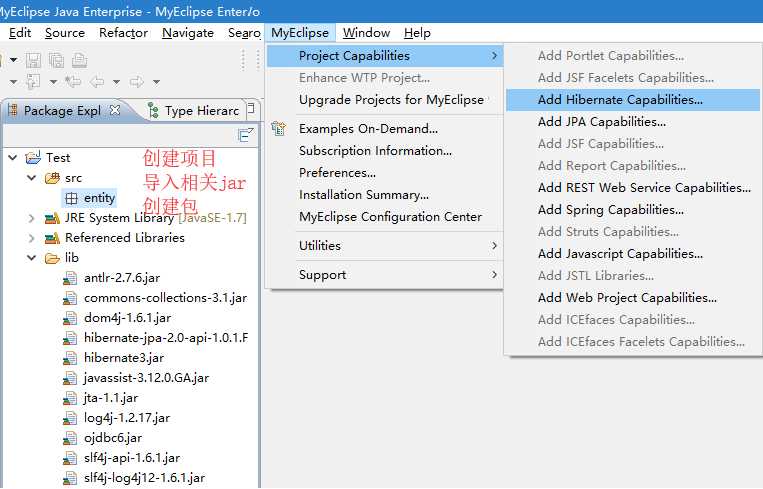Open the Utilities submenu
This screenshot has width=763, height=489.
(x=385, y=246)
